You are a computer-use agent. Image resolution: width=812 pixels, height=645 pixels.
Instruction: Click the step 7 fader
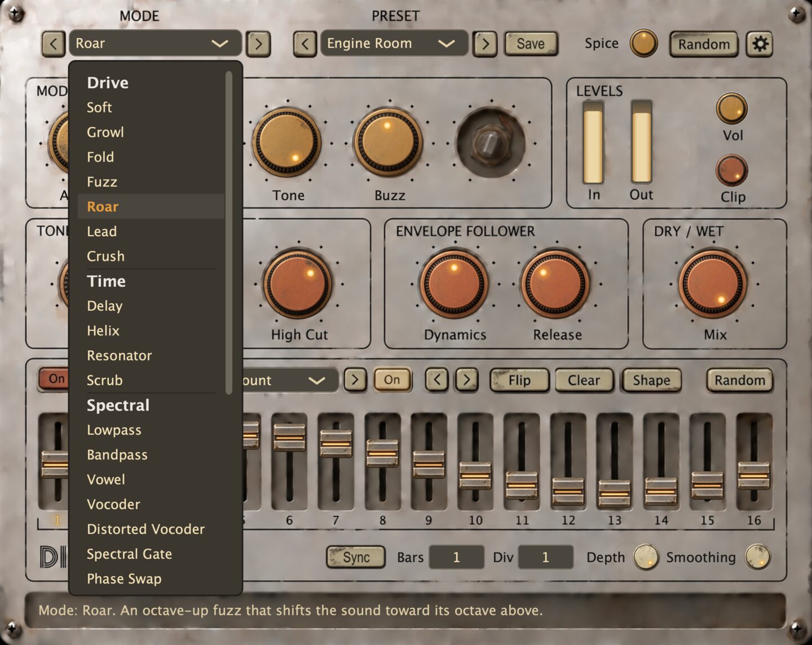pyautogui.click(x=336, y=443)
